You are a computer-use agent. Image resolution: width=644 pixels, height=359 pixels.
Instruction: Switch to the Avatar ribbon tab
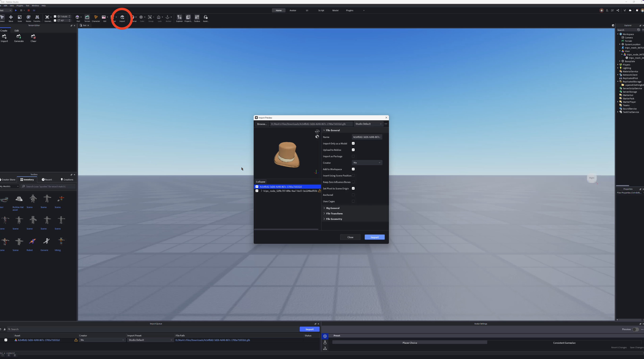coord(293,10)
